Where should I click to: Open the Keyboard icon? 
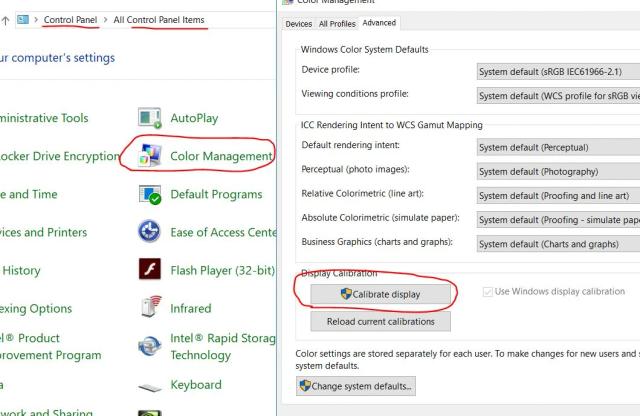pyautogui.click(x=149, y=387)
